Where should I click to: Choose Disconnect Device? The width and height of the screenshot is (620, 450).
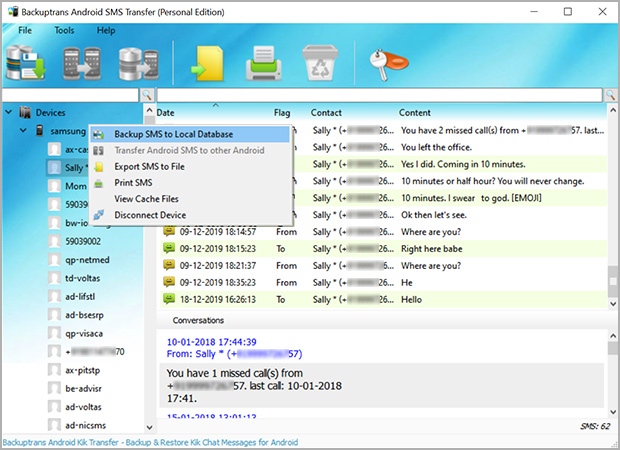pos(190,215)
